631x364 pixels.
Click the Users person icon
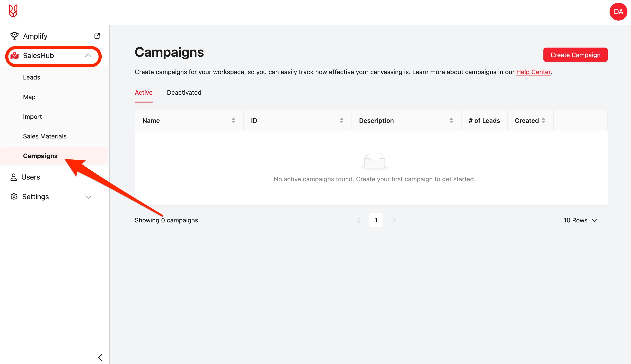13,177
